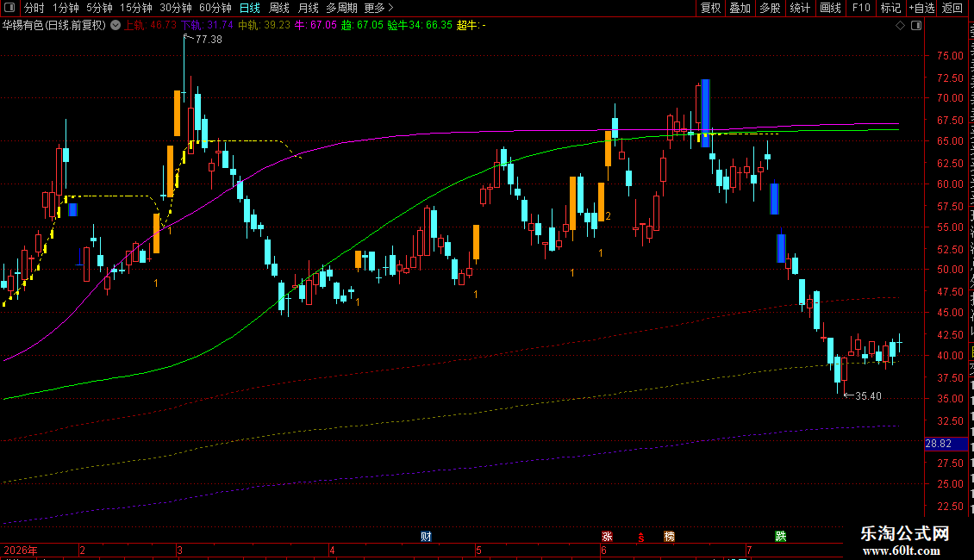Expand the 更多 periods menu
This screenshot has height=560, width=974.
[x=378, y=8]
